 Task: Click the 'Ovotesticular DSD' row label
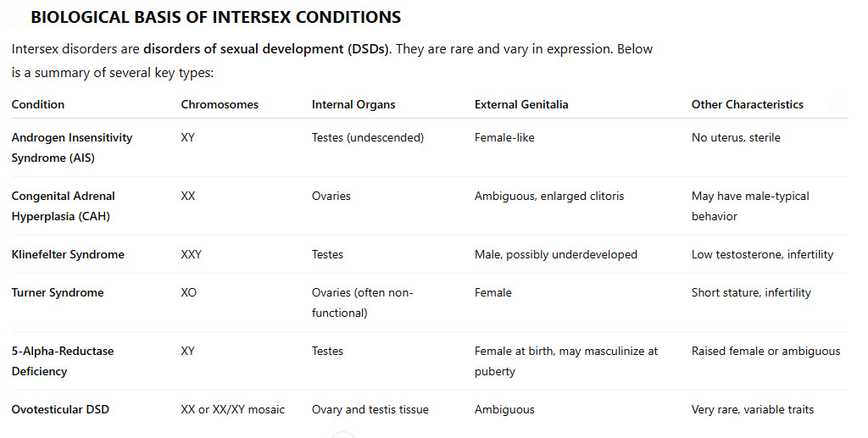click(x=60, y=409)
